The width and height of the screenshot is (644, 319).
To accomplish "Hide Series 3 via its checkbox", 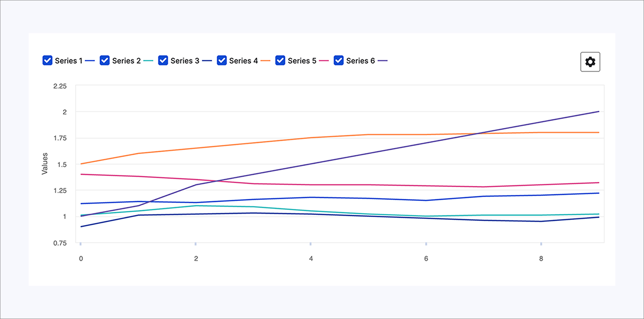I will pyautogui.click(x=163, y=60).
